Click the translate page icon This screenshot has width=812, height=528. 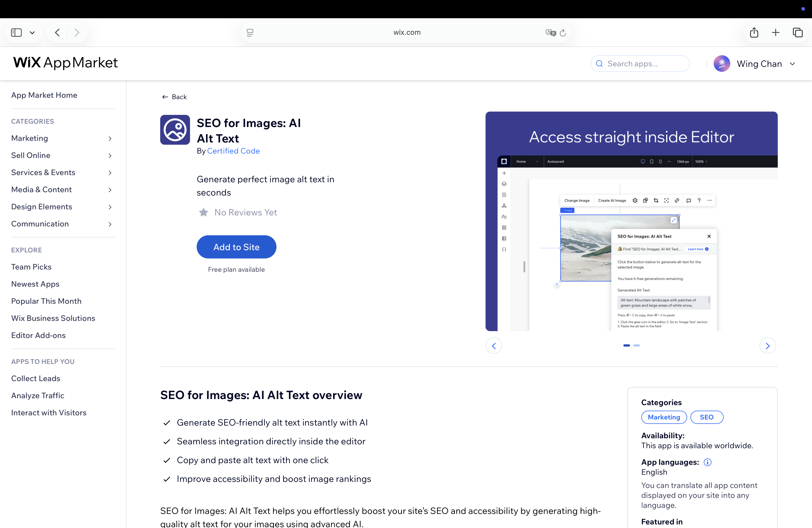point(550,32)
